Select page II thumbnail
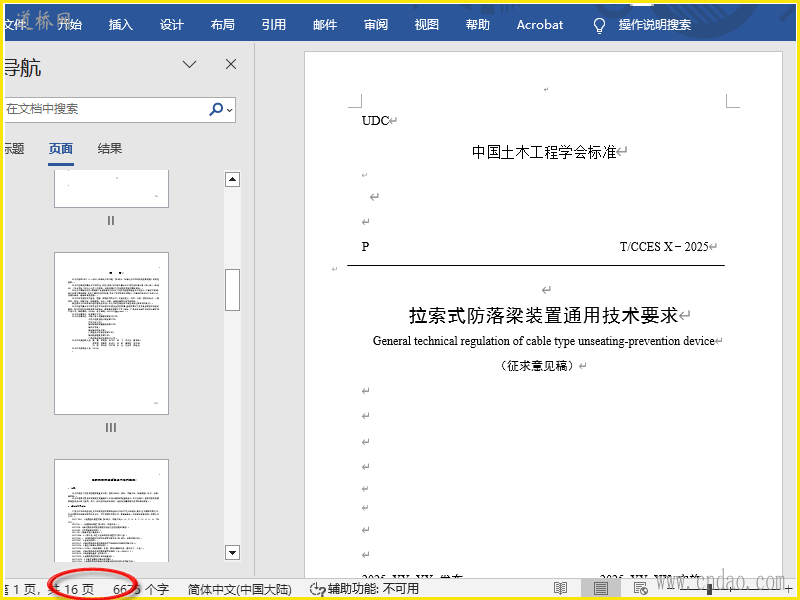The width and height of the screenshot is (800, 600). (111, 189)
